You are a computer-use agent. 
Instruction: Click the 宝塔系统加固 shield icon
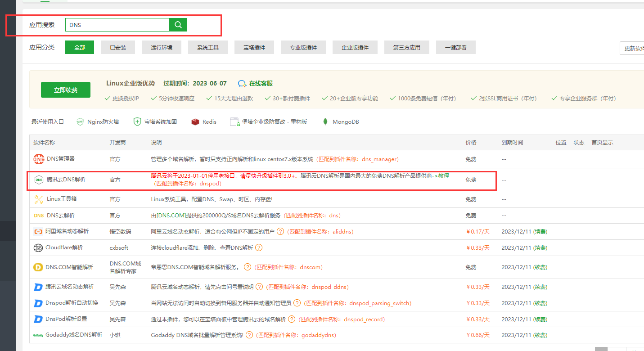click(x=137, y=122)
